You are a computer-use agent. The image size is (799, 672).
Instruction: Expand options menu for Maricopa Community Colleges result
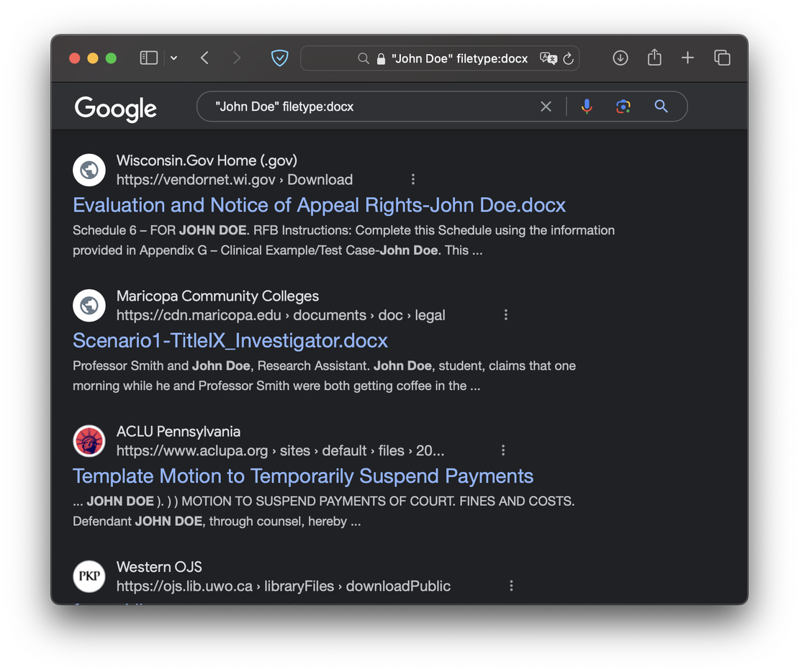coord(505,314)
